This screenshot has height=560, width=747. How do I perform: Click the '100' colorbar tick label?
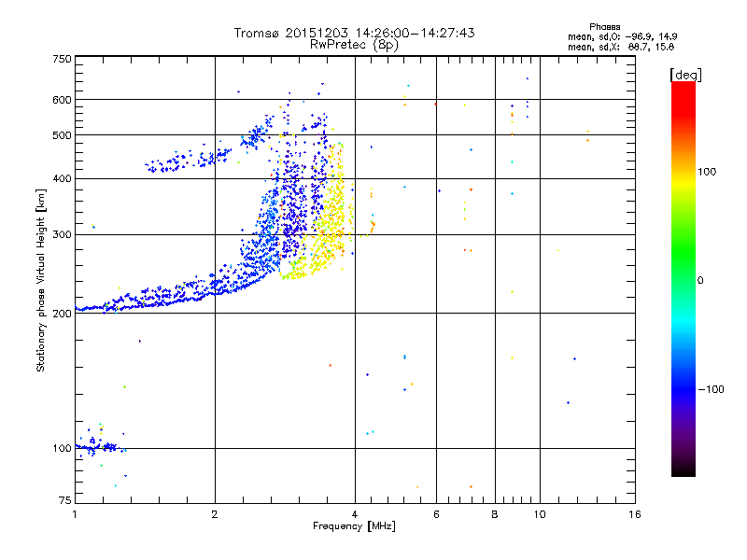pos(707,172)
